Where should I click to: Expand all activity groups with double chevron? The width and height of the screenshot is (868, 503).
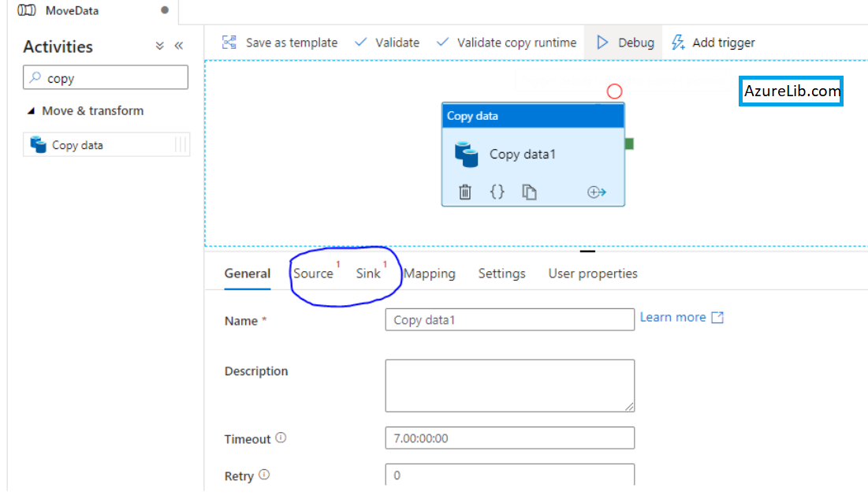point(159,46)
